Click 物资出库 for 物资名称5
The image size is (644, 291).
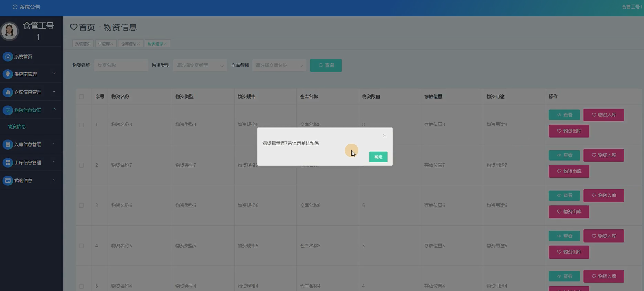click(x=569, y=252)
